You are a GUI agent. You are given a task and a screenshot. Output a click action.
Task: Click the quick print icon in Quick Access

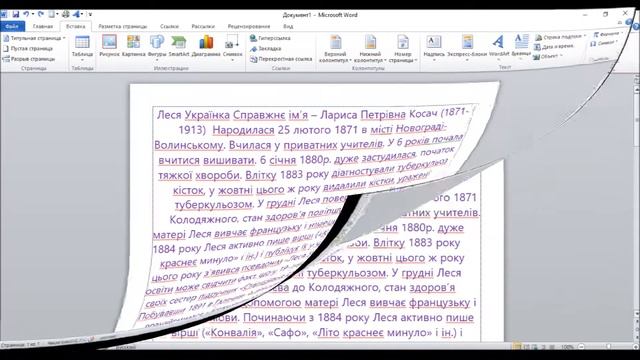[65, 14]
